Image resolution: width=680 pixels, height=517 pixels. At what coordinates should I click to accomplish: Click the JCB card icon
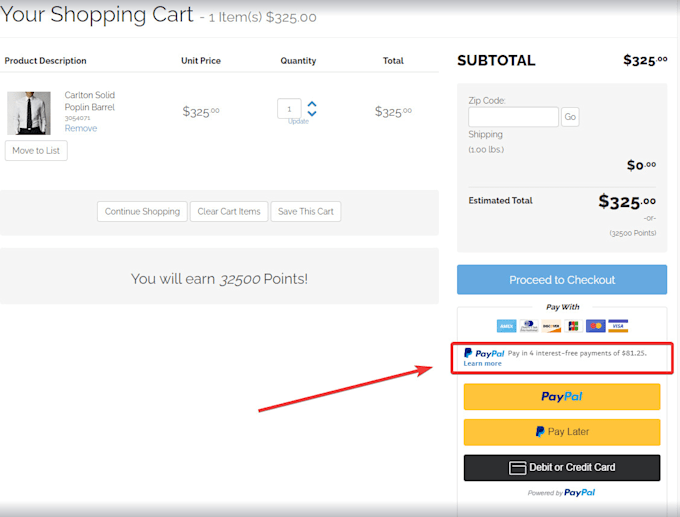pyautogui.click(x=573, y=326)
